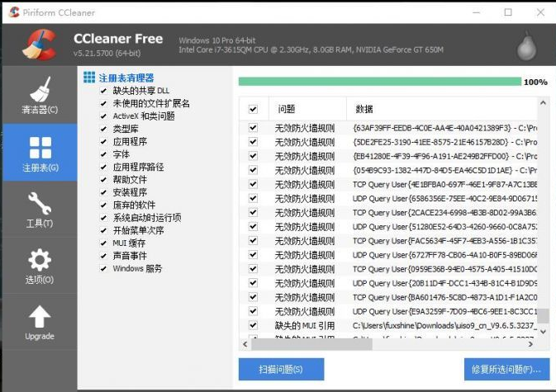This screenshot has width=556, height=392.
Task: Click the scan progress bar at 100%
Action: tap(380, 82)
